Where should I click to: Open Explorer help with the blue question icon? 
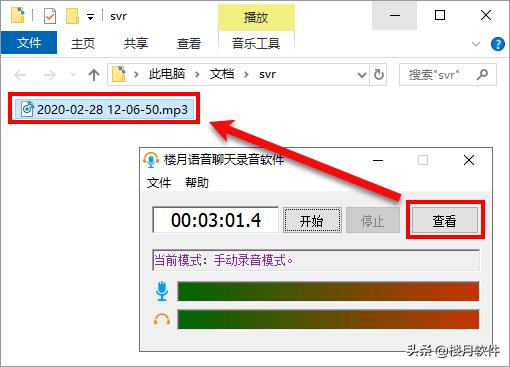(x=498, y=44)
